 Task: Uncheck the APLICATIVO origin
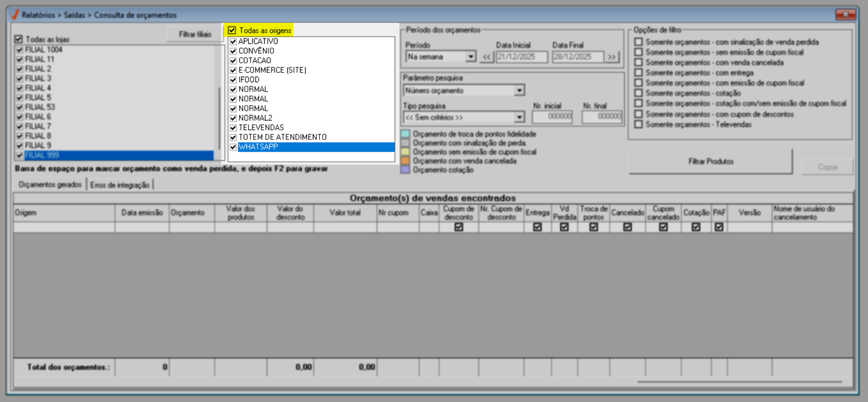point(233,41)
